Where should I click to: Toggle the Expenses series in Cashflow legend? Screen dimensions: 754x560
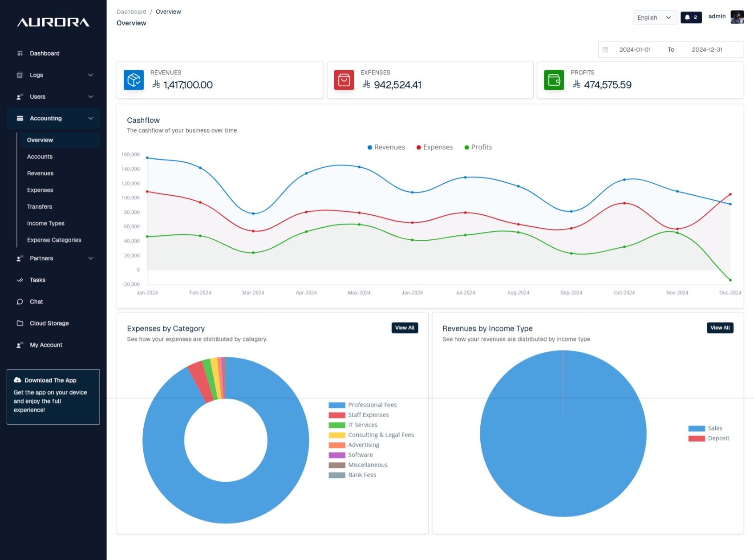[434, 147]
